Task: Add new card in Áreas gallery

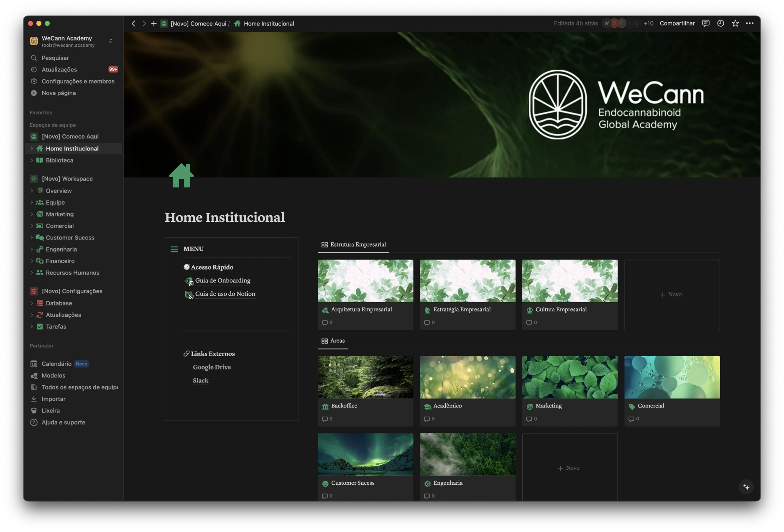Action: tap(569, 468)
